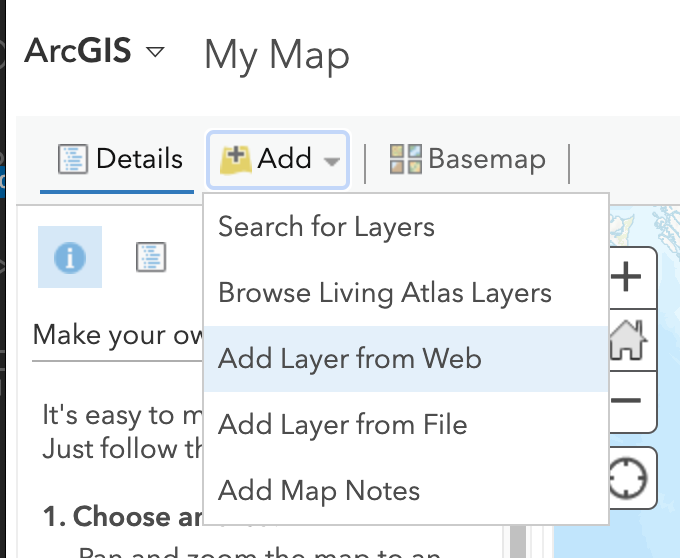Open the Basemap gallery

click(x=467, y=159)
